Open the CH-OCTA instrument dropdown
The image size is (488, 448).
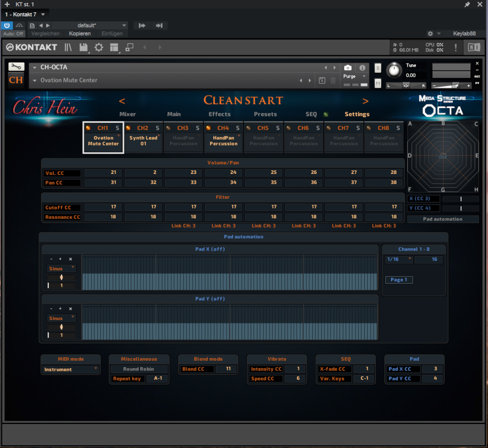(35, 68)
